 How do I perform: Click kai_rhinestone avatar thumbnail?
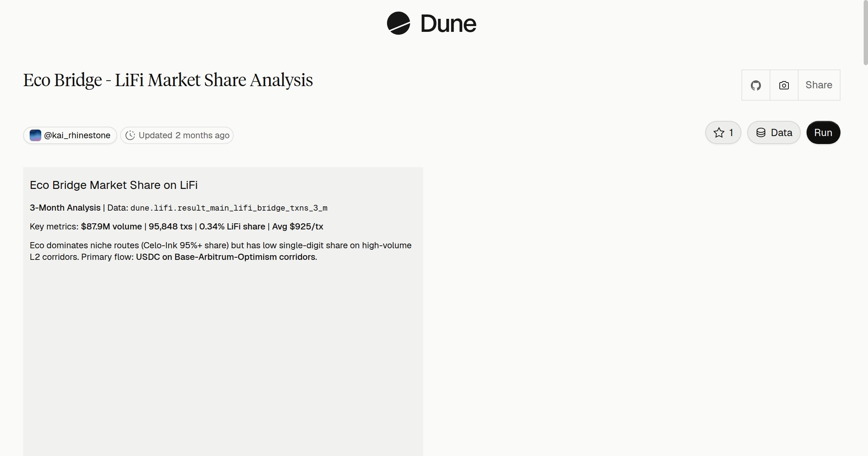[35, 135]
